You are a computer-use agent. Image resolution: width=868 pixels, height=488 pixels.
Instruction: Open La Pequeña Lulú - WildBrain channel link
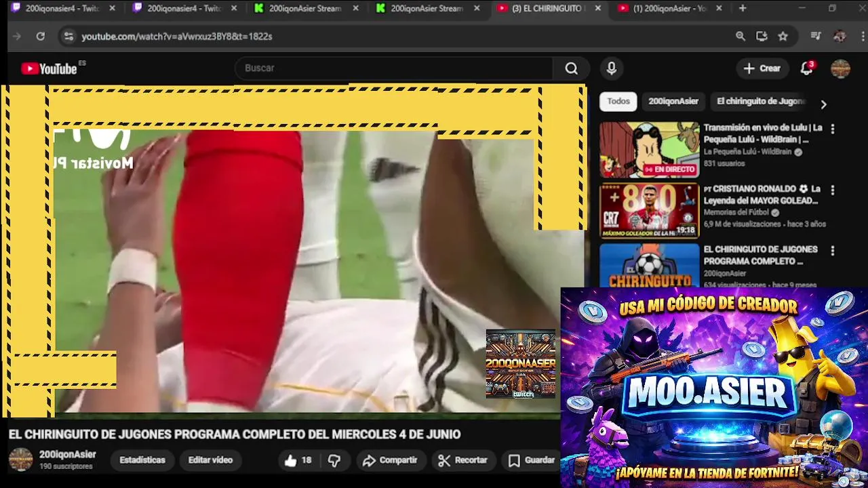[x=747, y=152]
